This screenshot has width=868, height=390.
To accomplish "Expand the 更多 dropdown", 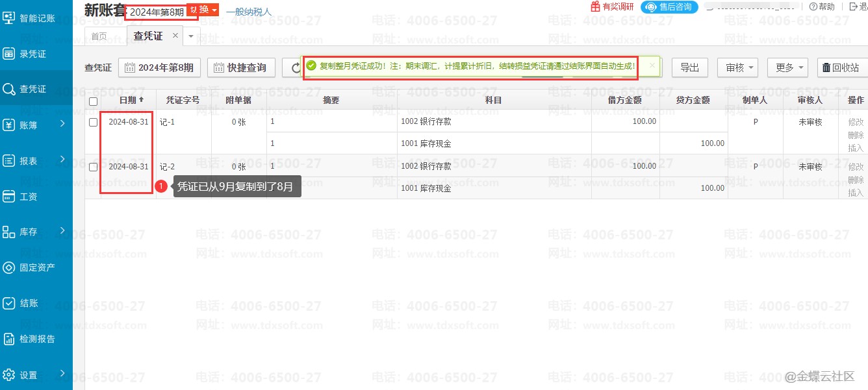I will (x=787, y=67).
